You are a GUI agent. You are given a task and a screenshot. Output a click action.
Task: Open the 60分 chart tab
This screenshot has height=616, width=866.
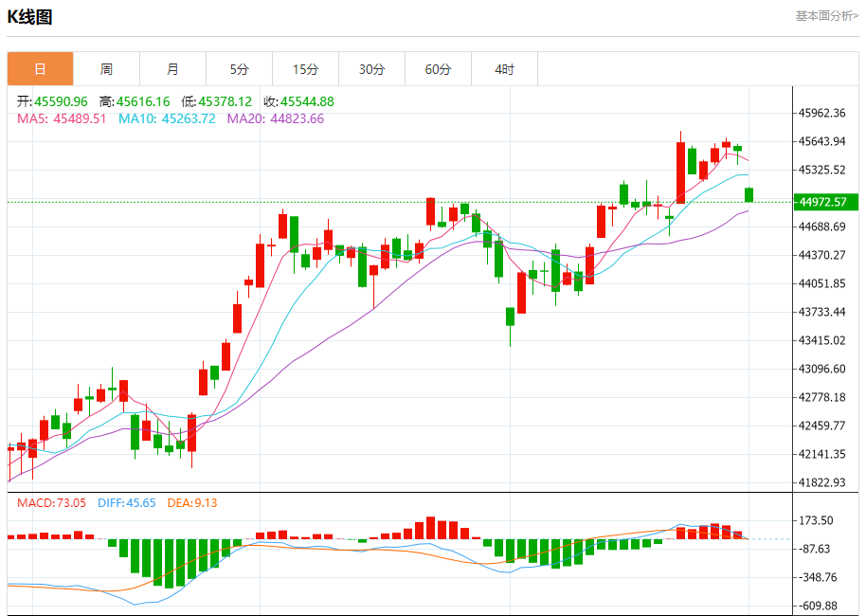point(438,69)
